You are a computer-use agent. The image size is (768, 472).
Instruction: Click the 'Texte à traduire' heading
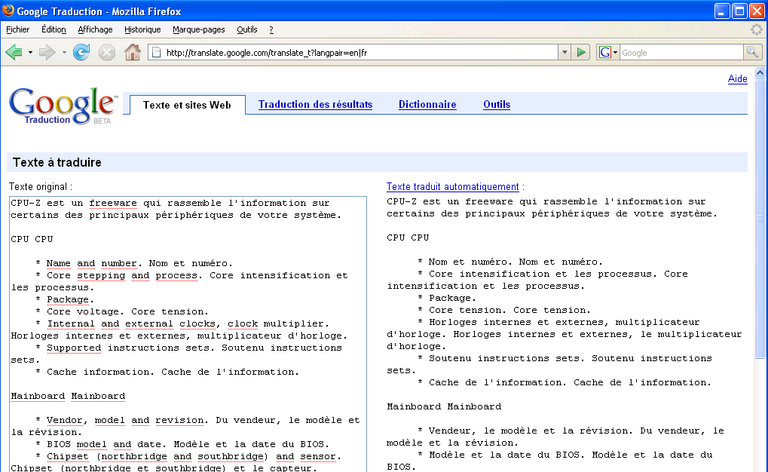click(57, 163)
